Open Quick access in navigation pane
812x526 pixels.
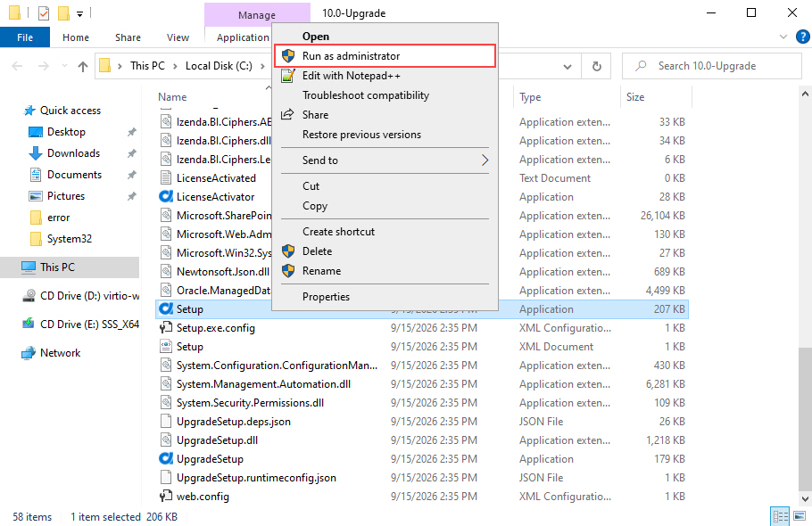70,111
